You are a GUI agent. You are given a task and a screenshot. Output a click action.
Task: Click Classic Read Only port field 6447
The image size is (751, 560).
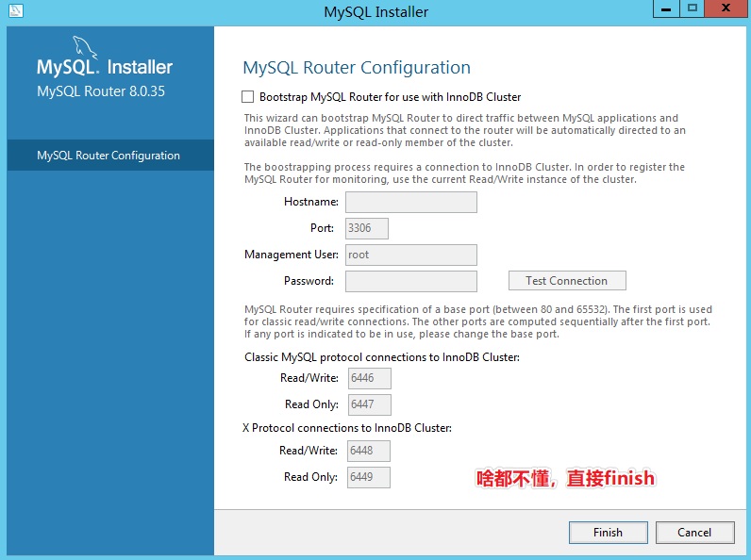coord(369,404)
